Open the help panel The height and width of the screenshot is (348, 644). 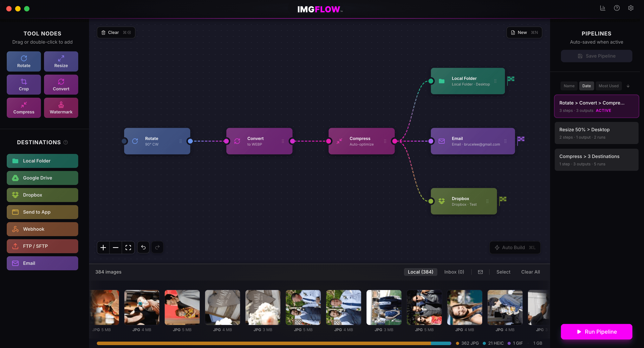coord(617,8)
